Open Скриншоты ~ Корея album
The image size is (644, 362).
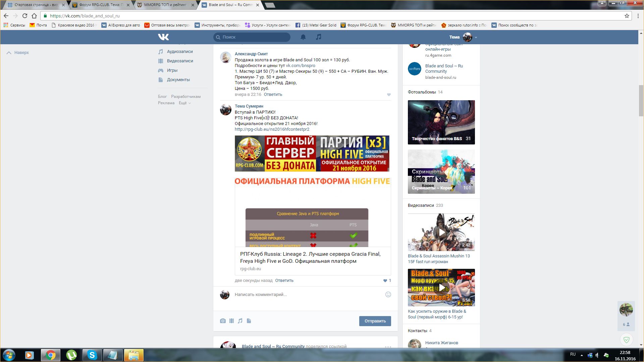pyautogui.click(x=441, y=172)
